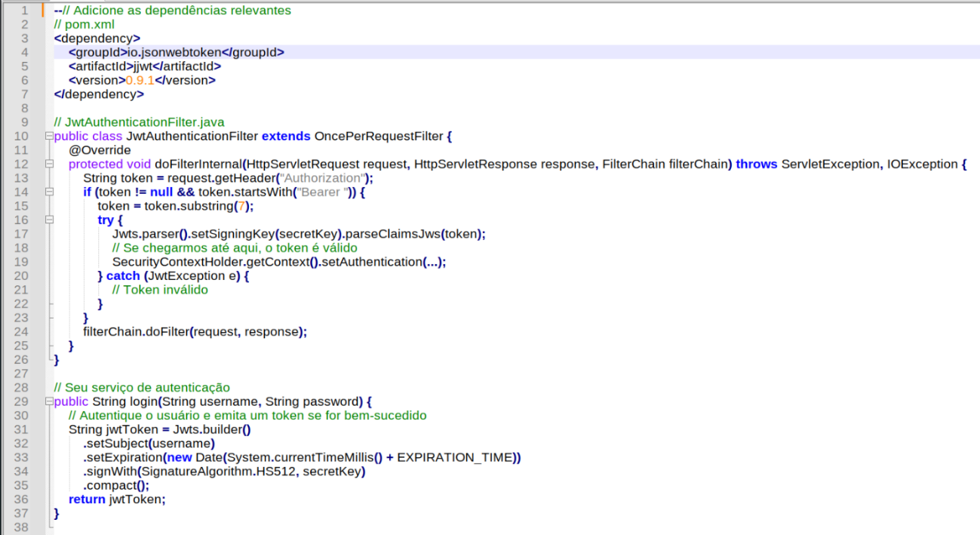Click line number 33 in the gutter
Viewport: 980px width, 535px height.
pyautogui.click(x=21, y=457)
